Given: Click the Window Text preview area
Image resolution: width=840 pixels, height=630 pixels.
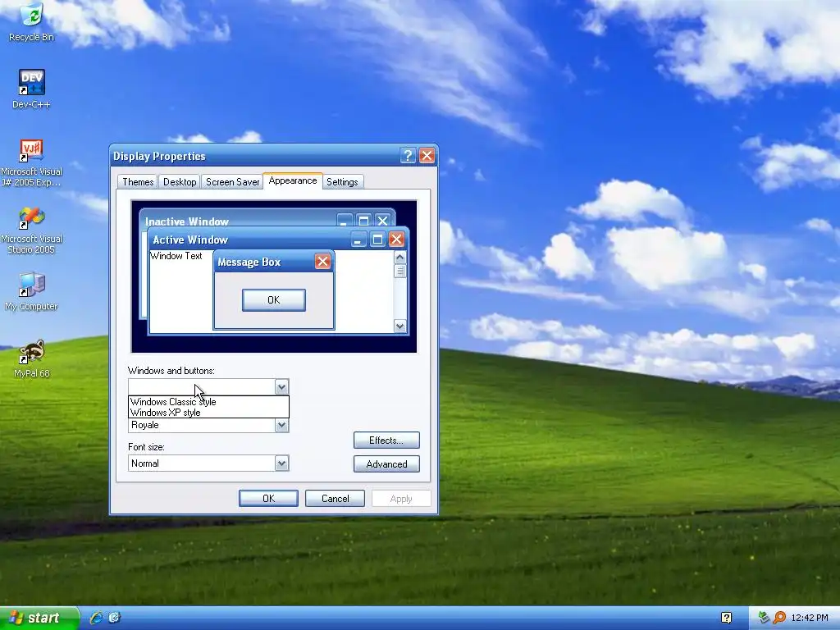Looking at the screenshot, I should point(176,256).
